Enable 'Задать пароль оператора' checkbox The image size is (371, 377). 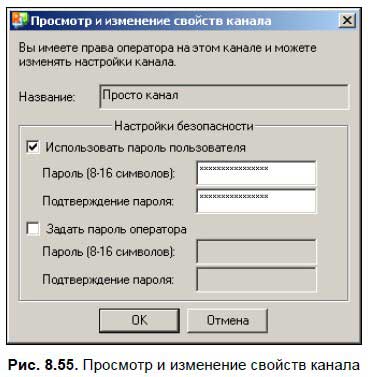pos(33,229)
